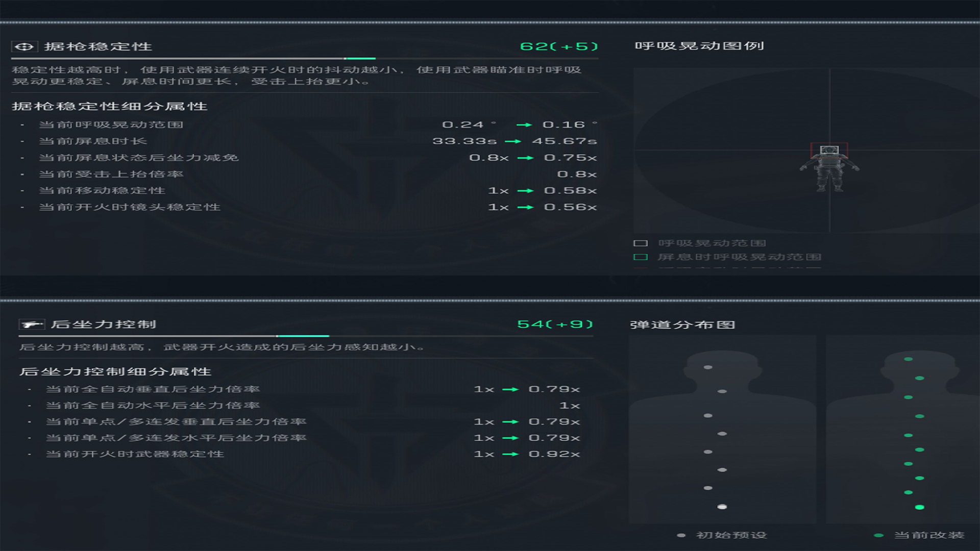Click the arrow in 当前开火时武器稳定性 row
Screen dimensions: 980x551
point(510,454)
